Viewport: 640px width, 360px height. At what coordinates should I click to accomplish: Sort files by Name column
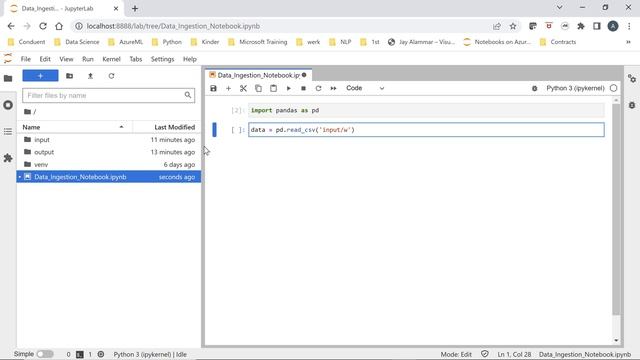coord(75,127)
